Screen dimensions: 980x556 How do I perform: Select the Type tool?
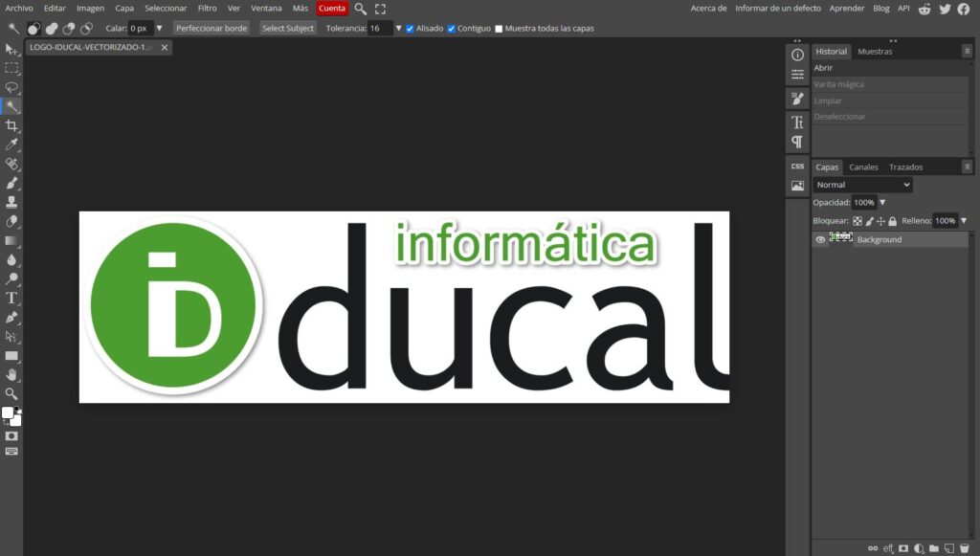(11, 298)
